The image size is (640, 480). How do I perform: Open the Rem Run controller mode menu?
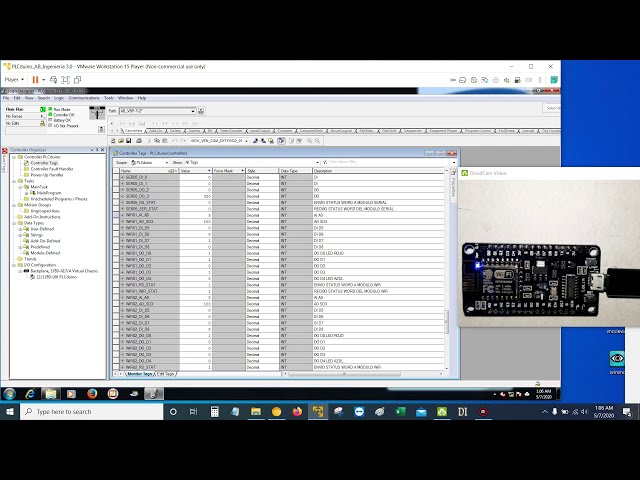pos(43,109)
